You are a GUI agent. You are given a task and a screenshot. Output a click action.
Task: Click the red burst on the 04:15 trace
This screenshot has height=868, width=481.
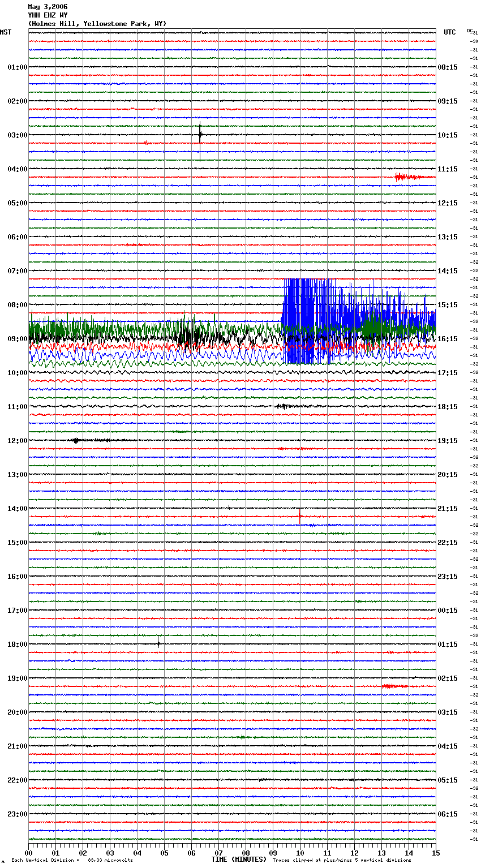tap(415, 177)
